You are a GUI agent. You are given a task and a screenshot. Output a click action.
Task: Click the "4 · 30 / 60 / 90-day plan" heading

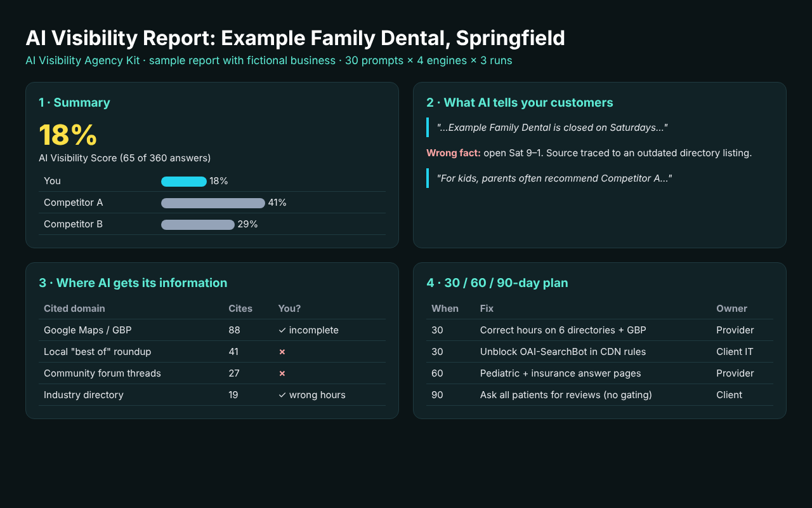click(497, 283)
